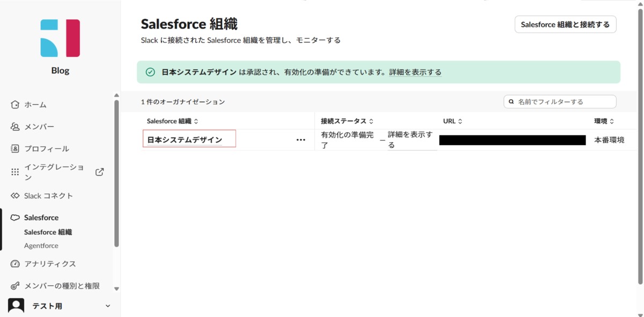Click the Blog workspace logo
The image size is (644, 317).
click(x=60, y=38)
